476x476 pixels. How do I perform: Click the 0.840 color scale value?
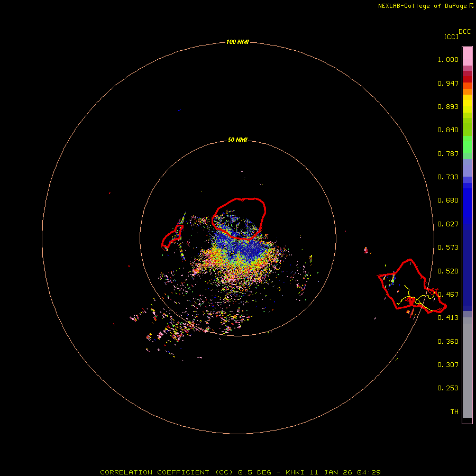tap(448, 130)
